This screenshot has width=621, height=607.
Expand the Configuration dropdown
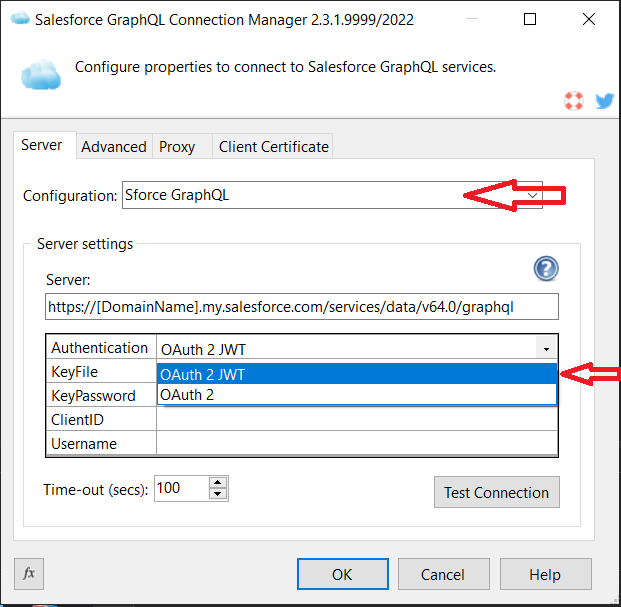(x=534, y=195)
